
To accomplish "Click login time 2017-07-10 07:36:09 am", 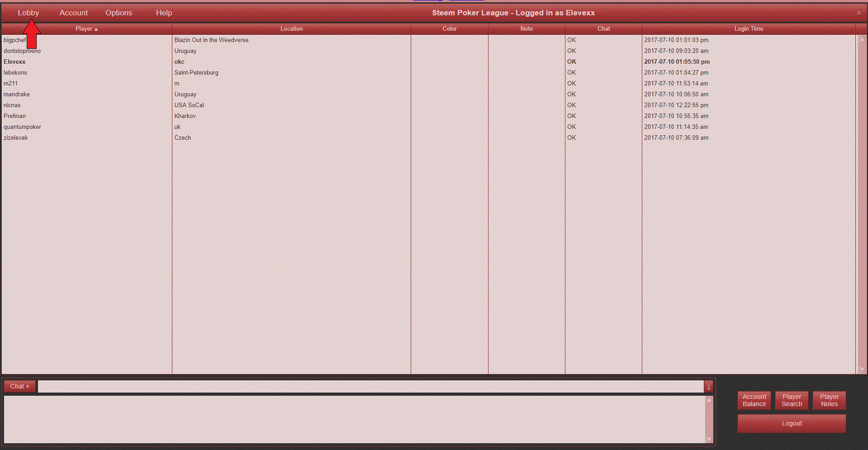I will [x=676, y=137].
